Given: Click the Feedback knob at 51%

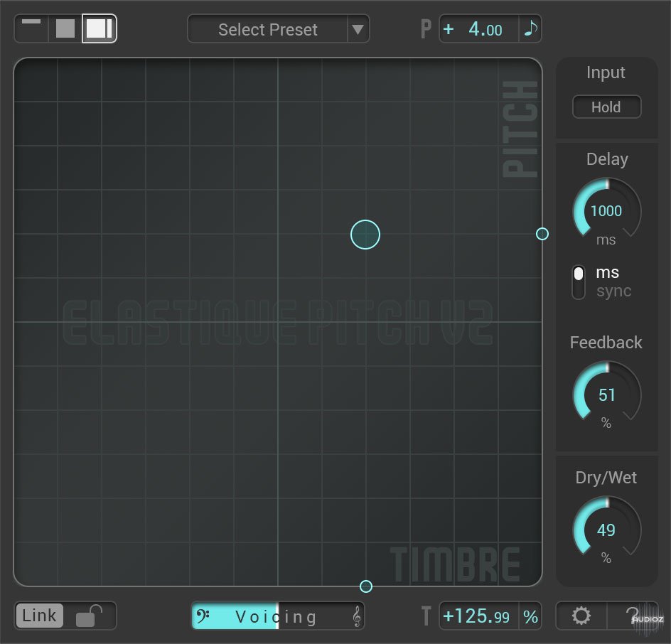Looking at the screenshot, I should [x=606, y=395].
